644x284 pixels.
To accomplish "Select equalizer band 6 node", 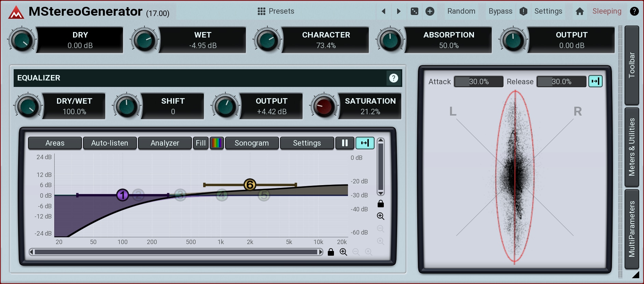I will coord(250,185).
